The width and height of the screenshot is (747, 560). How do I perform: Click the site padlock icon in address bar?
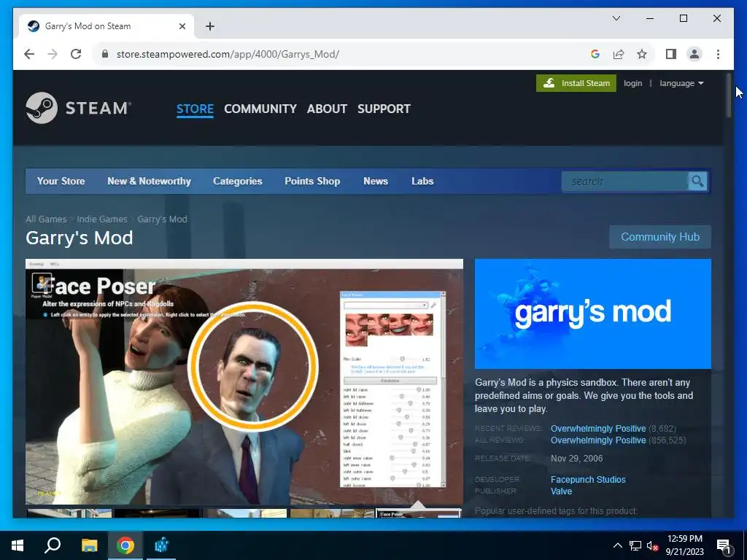coord(105,54)
